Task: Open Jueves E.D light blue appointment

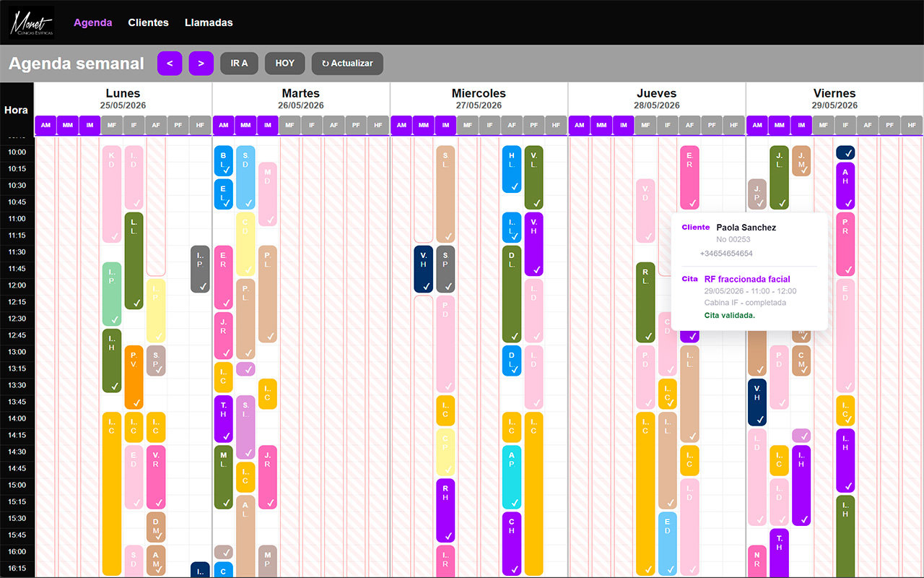Action: coord(668,544)
